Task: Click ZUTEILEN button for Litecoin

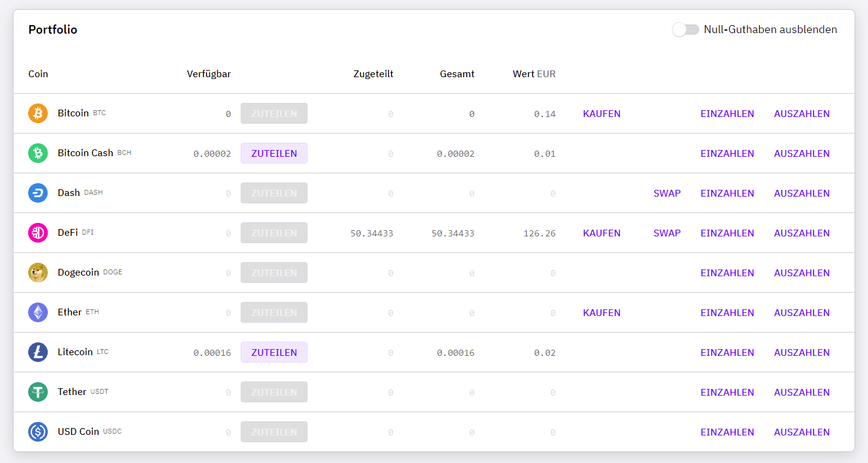Action: point(274,352)
